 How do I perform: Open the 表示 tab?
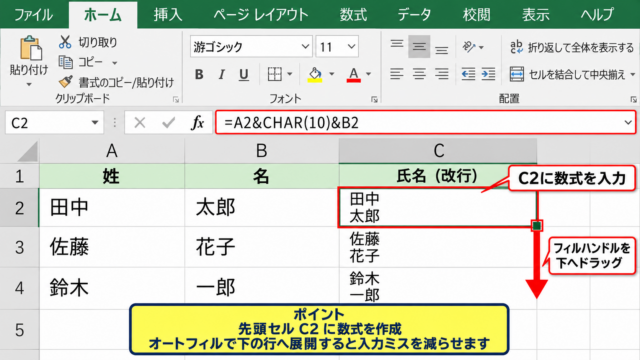click(x=536, y=15)
